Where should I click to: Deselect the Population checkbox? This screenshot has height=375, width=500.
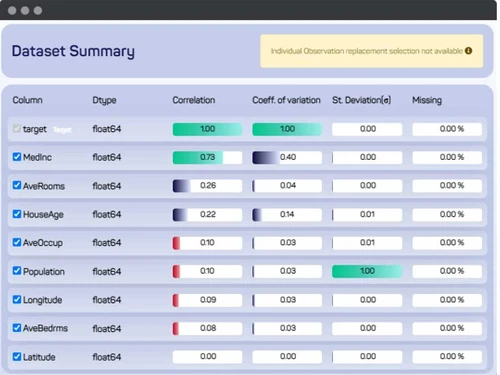[x=17, y=271]
